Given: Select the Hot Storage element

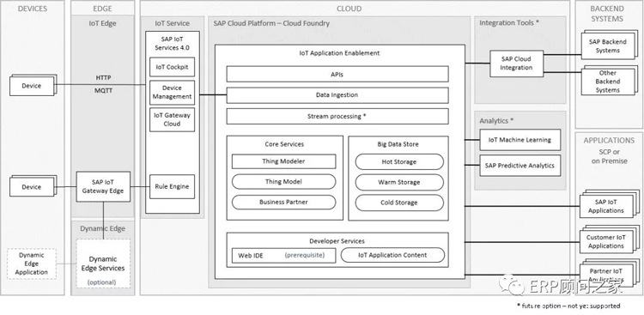Looking at the screenshot, I should (399, 162).
